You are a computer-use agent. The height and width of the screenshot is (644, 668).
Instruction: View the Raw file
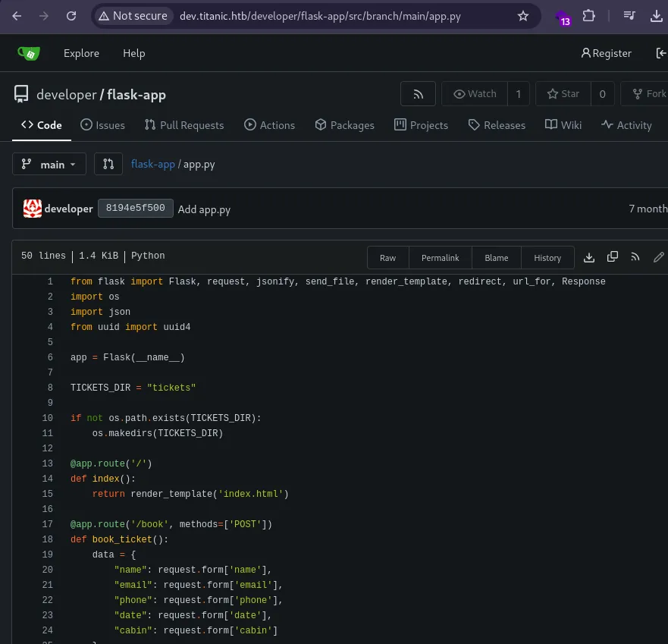pyautogui.click(x=387, y=257)
